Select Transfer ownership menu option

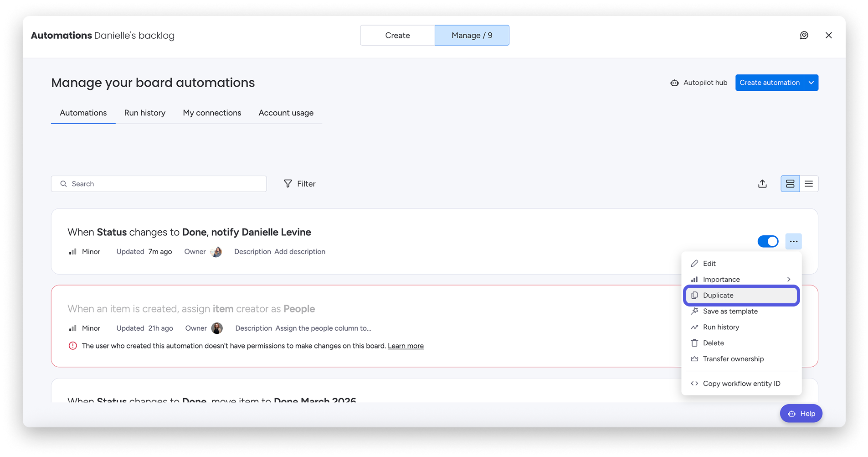[x=733, y=359]
